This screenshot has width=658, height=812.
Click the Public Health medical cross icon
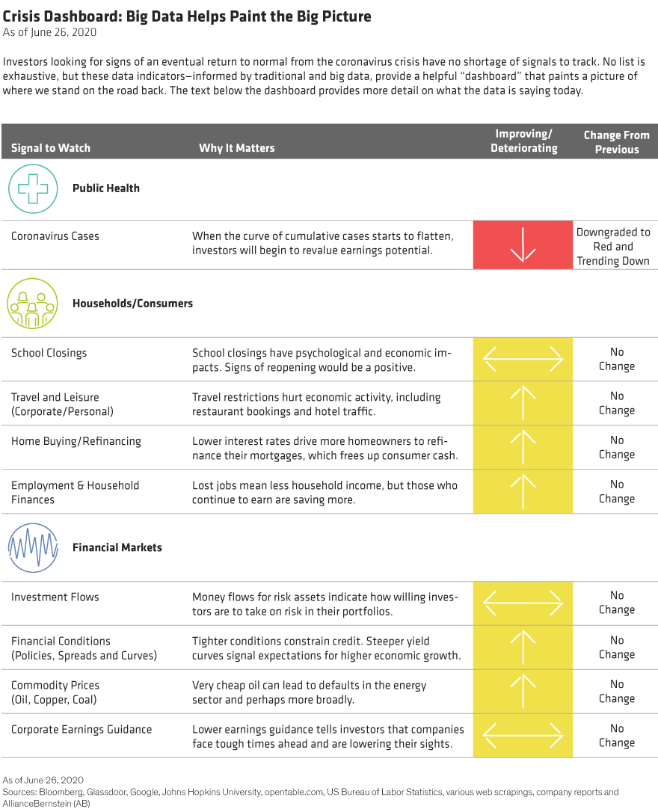tap(33, 188)
